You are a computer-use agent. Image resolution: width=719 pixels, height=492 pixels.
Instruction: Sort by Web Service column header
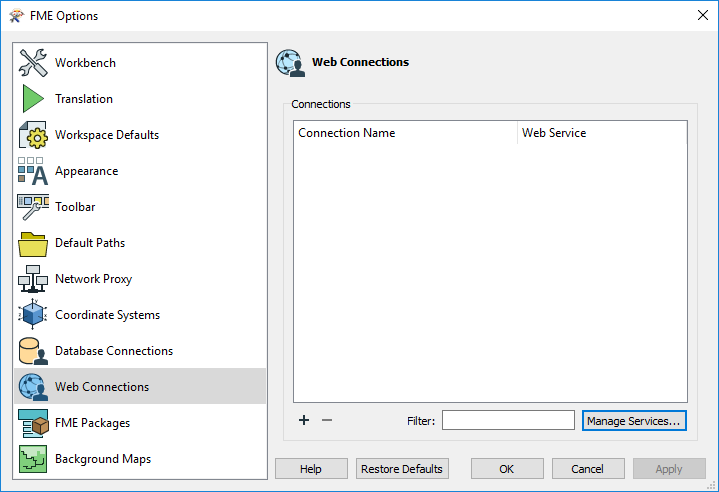601,133
